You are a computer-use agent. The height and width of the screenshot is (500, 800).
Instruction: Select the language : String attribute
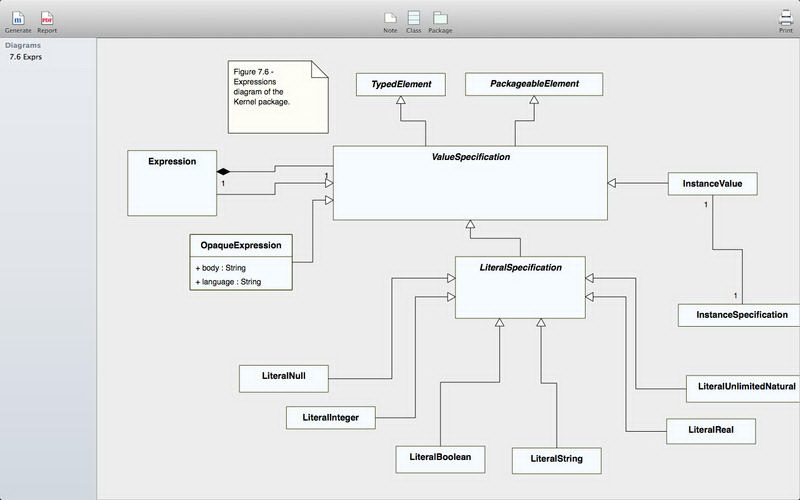(x=228, y=282)
